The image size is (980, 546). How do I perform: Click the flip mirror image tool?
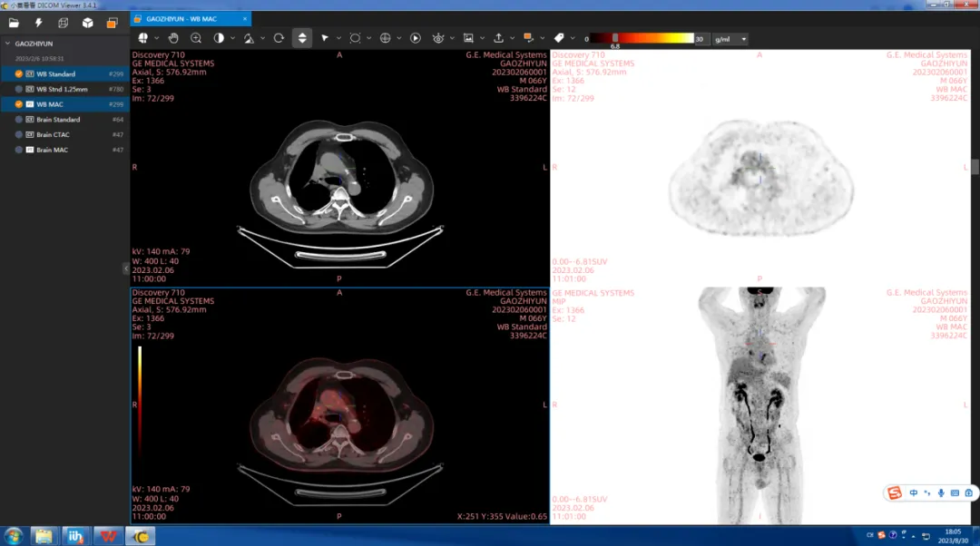click(249, 38)
